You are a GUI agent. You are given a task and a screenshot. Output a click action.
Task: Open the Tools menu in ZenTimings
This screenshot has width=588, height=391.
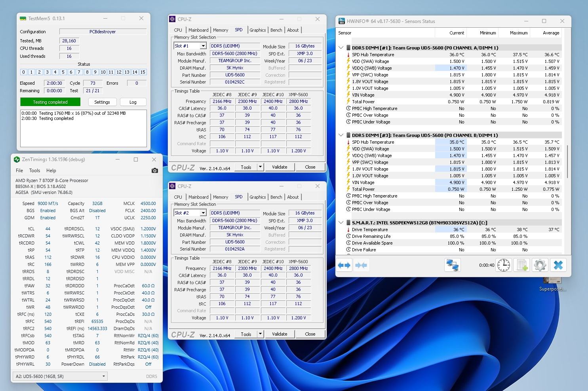point(34,171)
